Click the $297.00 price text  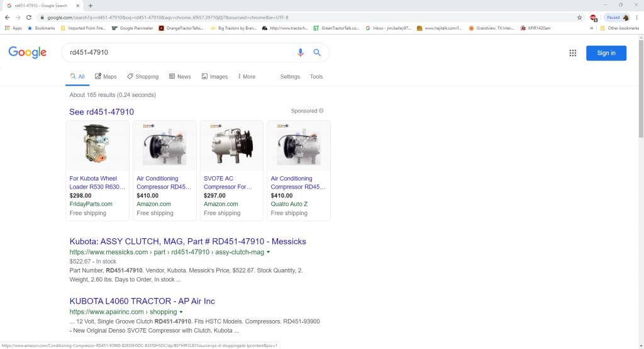click(x=215, y=196)
